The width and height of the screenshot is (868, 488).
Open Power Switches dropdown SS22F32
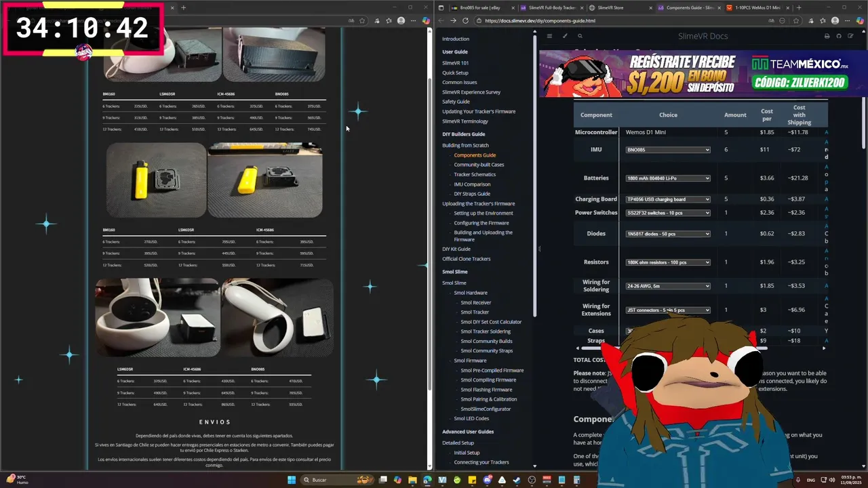click(668, 213)
